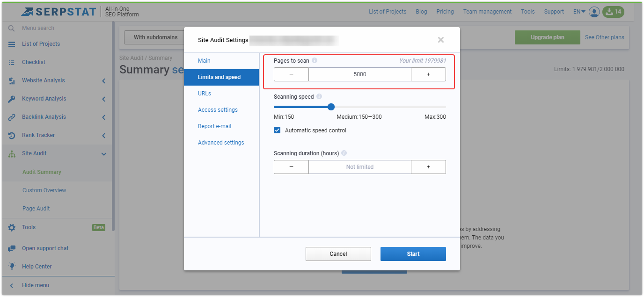Viewport: 644px width, 297px height.
Task: Click the info icon beside Scanning speed
Action: [319, 96]
